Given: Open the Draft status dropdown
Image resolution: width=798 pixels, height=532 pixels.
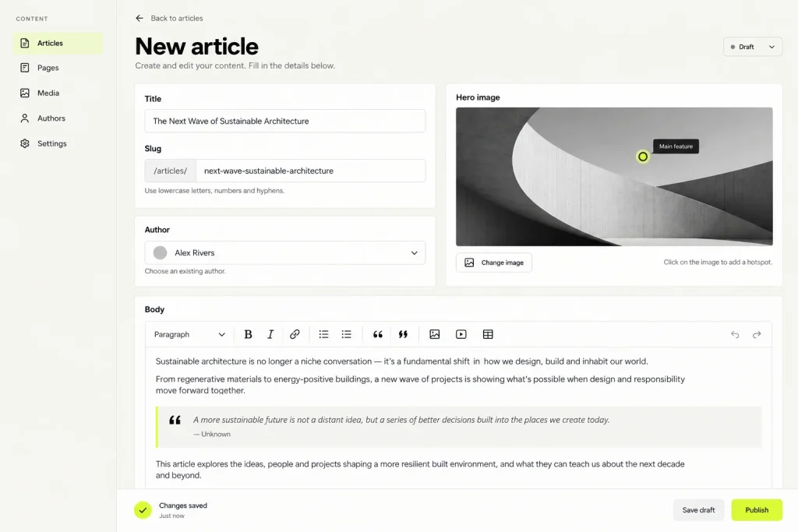Looking at the screenshot, I should point(753,47).
